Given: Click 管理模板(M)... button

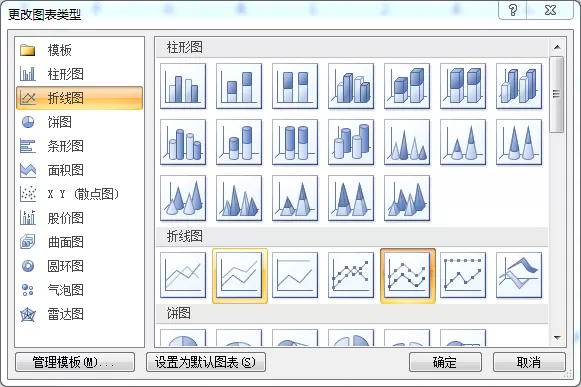Looking at the screenshot, I should 75,362.
